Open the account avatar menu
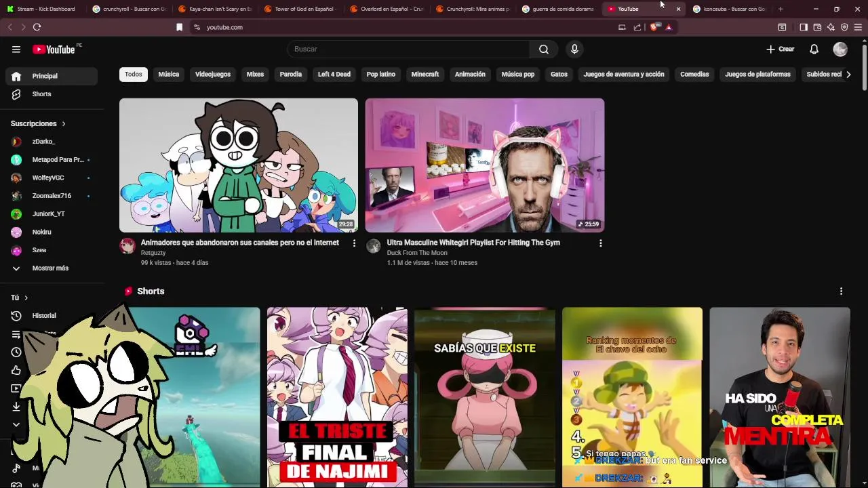 [x=840, y=49]
